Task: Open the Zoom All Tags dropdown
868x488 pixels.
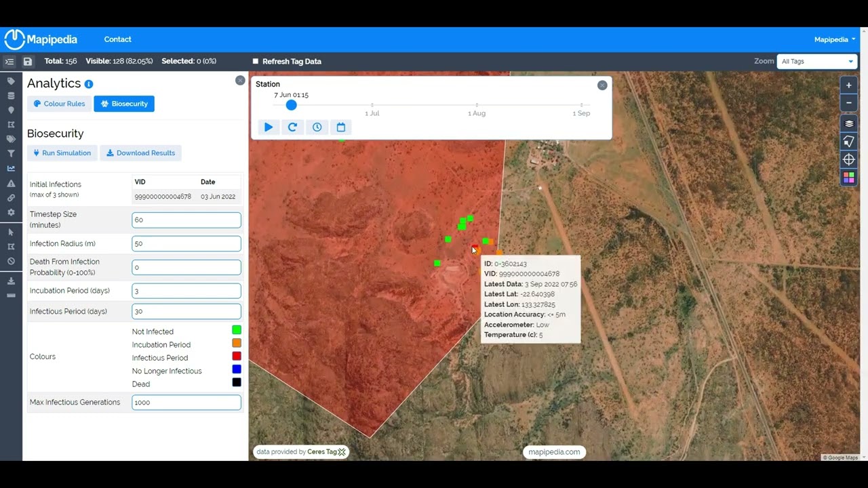Action: pos(817,62)
